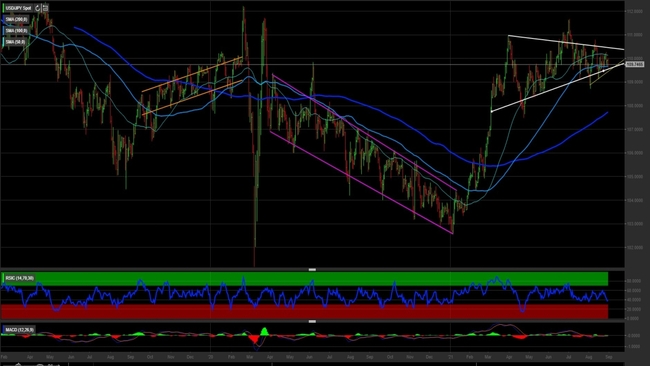Select the upper white triangle trendline
The height and width of the screenshot is (366, 650).
pyautogui.click(x=566, y=42)
